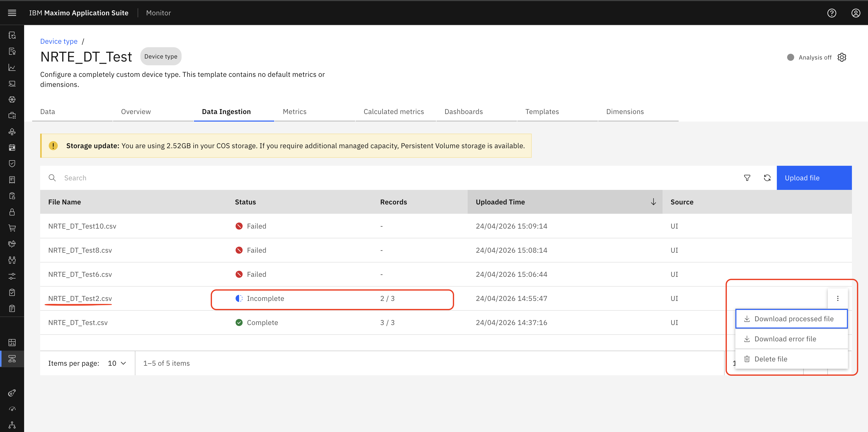Click the NRTE_DT_Test8.csv file name
868x432 pixels.
point(80,250)
